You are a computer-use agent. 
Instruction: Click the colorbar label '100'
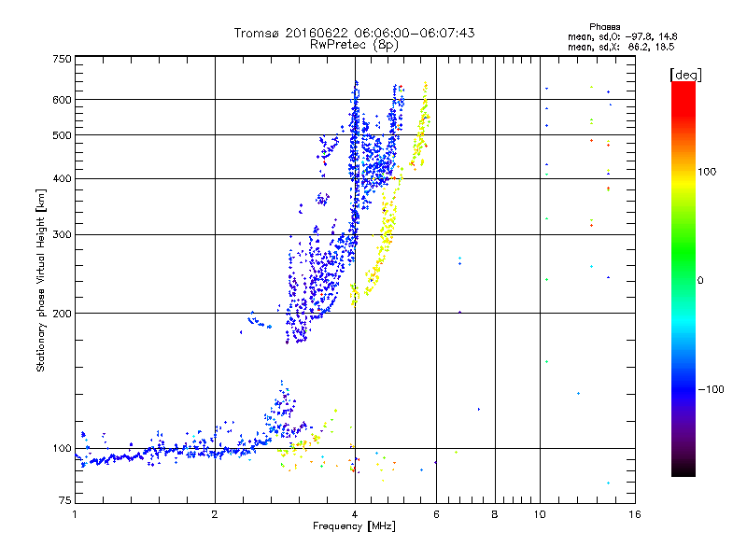pos(707,172)
